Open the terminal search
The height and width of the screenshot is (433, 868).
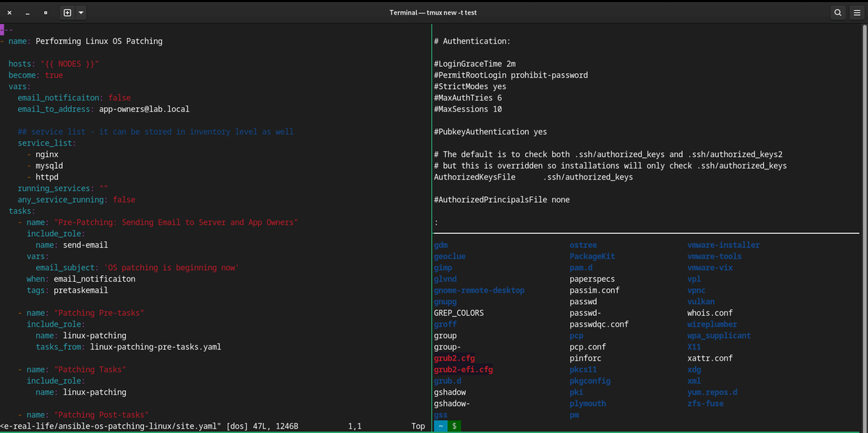pyautogui.click(x=838, y=12)
